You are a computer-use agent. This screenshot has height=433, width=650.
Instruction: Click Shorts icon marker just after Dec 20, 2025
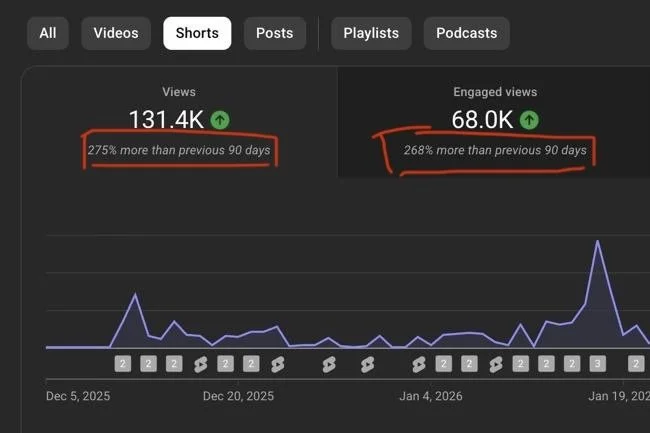[x=278, y=365]
